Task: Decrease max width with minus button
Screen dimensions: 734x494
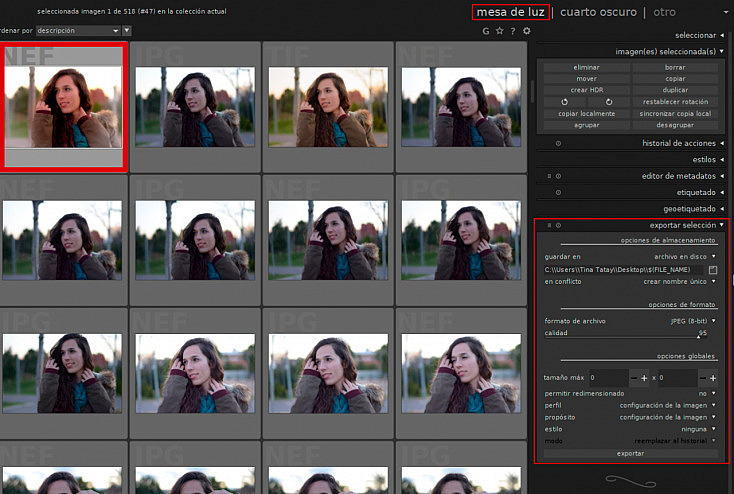Action: click(x=634, y=378)
